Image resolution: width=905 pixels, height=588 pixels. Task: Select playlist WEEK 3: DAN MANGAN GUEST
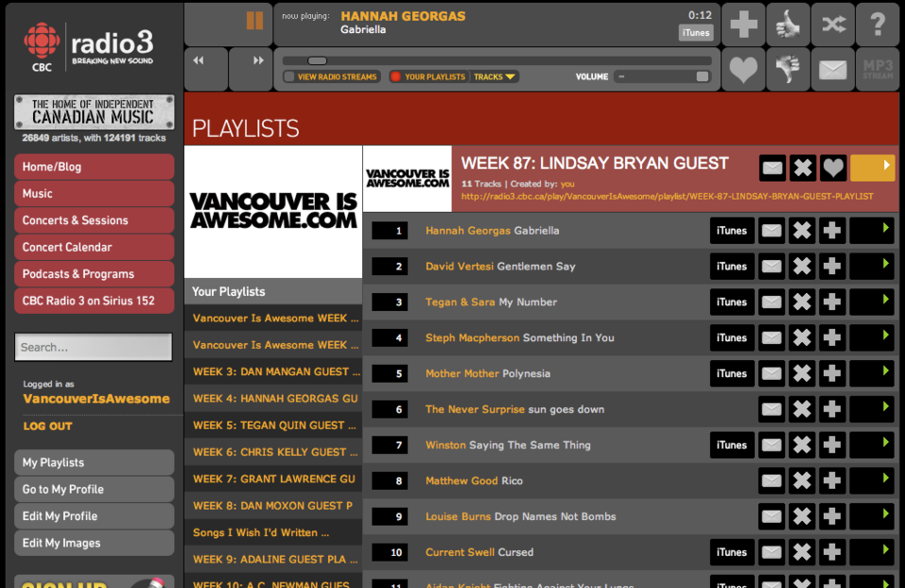click(273, 372)
